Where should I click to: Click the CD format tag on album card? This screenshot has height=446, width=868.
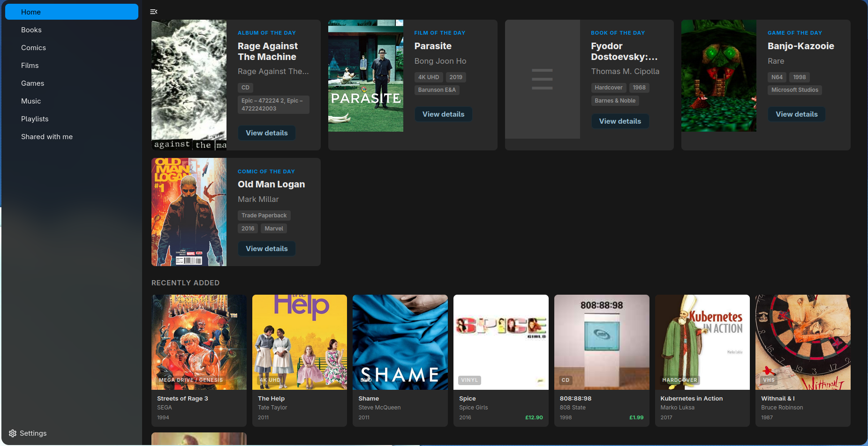click(x=246, y=88)
